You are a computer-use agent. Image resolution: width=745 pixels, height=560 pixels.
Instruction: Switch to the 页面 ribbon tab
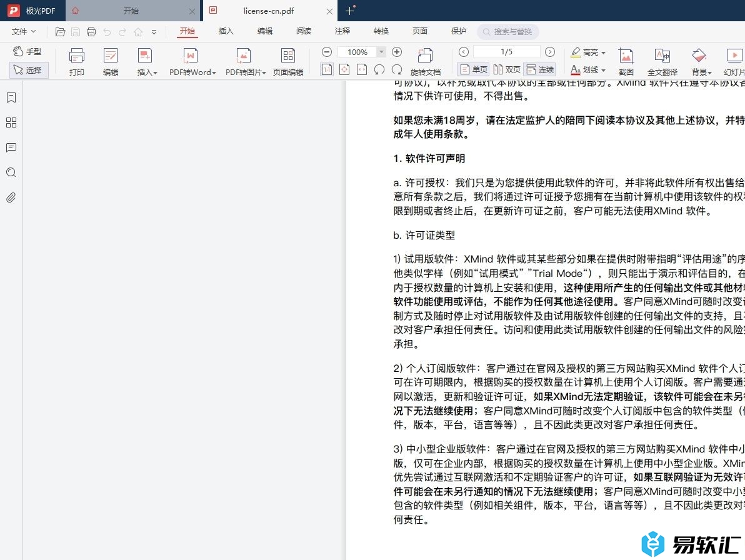(419, 31)
